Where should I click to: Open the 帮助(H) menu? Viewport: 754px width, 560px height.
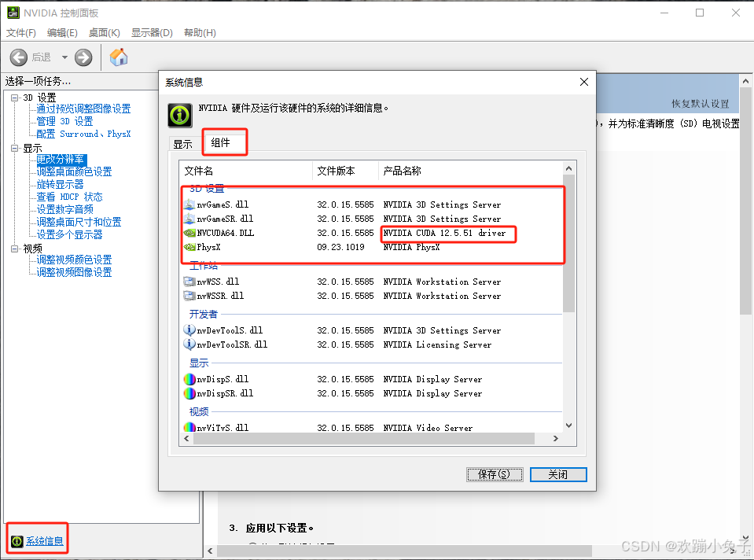(x=200, y=33)
